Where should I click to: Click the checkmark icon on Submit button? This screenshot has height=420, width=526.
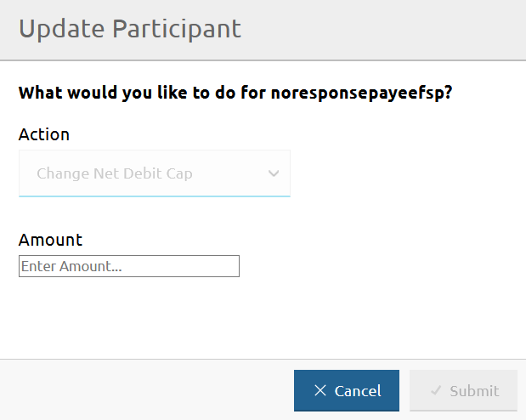click(436, 391)
